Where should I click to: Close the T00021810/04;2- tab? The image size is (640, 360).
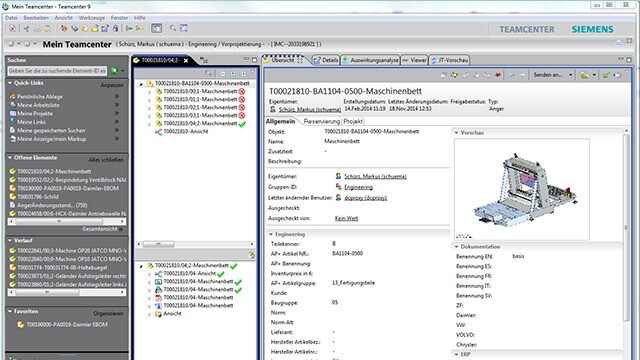(186, 60)
